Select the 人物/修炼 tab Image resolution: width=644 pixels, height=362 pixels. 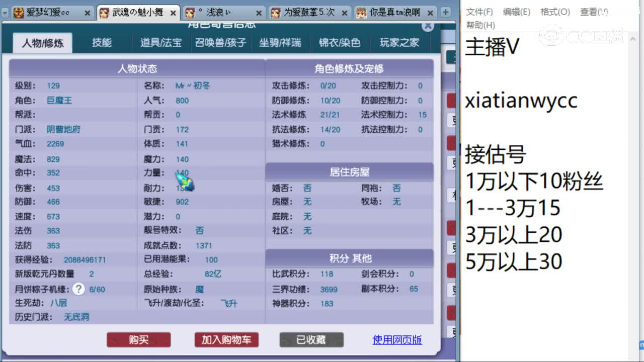click(42, 43)
